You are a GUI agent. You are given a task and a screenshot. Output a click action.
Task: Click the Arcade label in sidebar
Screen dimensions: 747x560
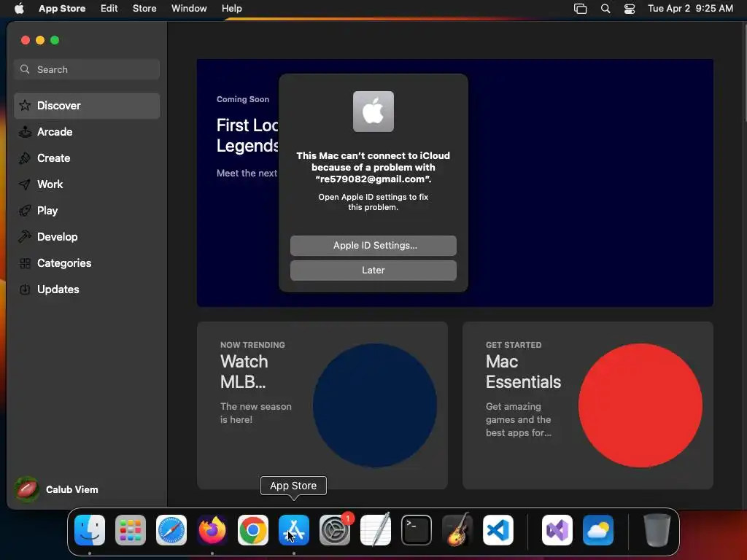pos(55,132)
